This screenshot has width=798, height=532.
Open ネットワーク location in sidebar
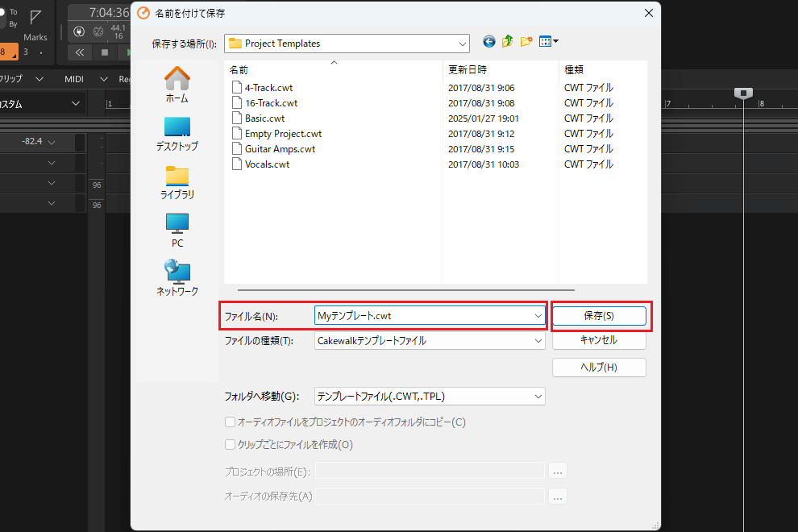point(177,279)
